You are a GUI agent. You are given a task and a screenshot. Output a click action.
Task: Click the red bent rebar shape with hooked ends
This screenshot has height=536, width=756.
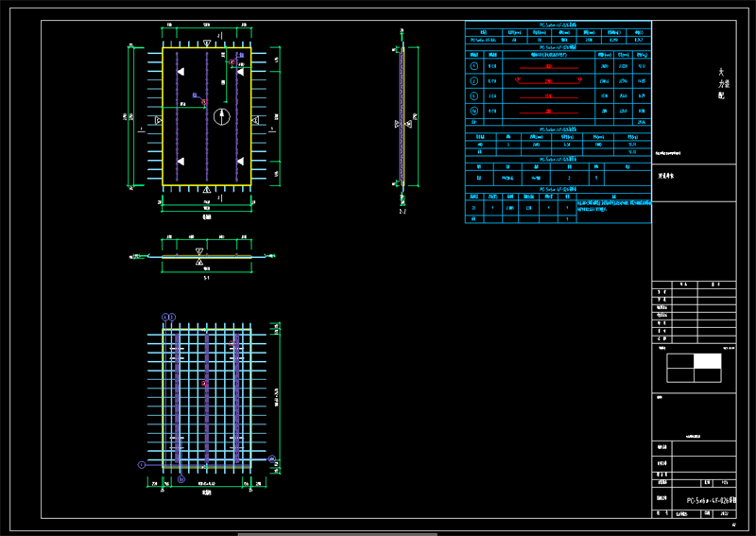(549, 80)
